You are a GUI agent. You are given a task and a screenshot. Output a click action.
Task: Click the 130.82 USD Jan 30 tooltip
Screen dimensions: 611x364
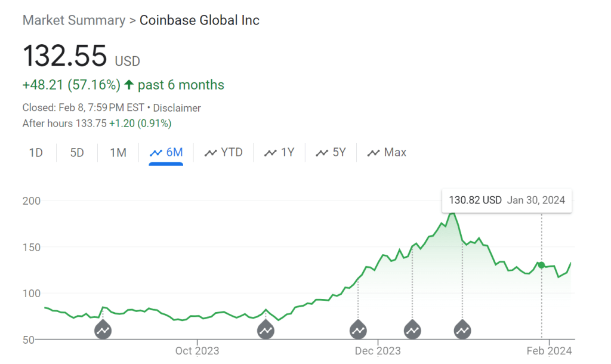pyautogui.click(x=507, y=200)
